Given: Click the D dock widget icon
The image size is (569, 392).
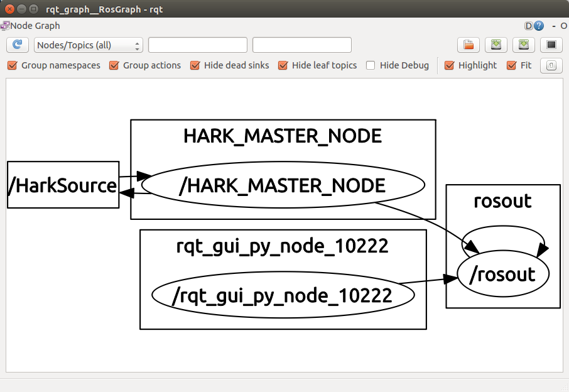Looking at the screenshot, I should coord(529,26).
